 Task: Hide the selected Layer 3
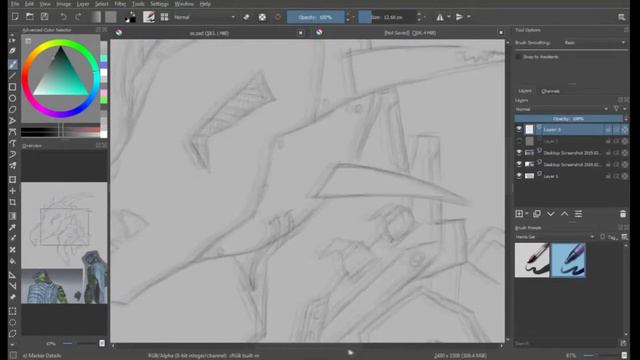[519, 129]
